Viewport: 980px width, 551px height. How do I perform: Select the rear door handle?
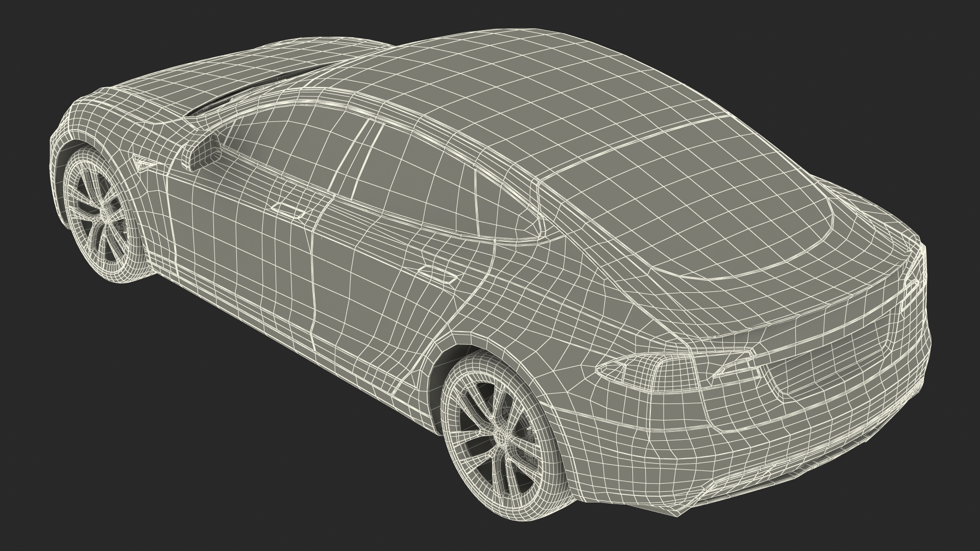pyautogui.click(x=437, y=273)
